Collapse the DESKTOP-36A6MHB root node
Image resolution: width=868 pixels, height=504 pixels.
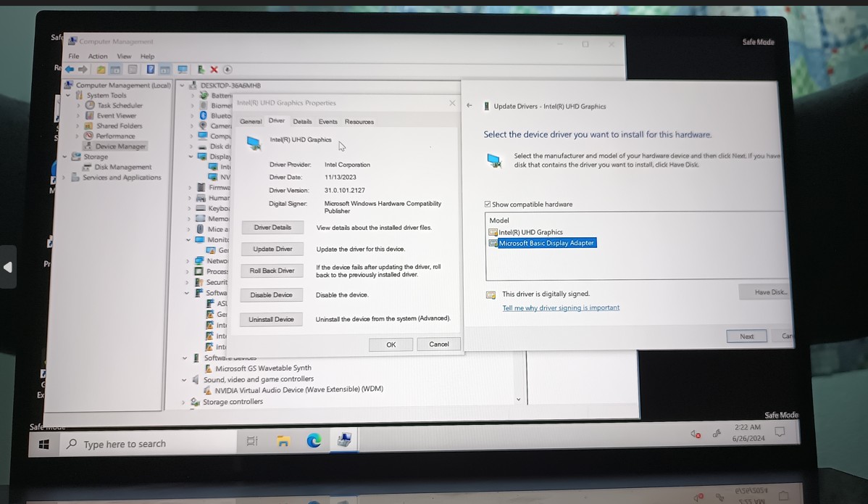[x=182, y=86]
